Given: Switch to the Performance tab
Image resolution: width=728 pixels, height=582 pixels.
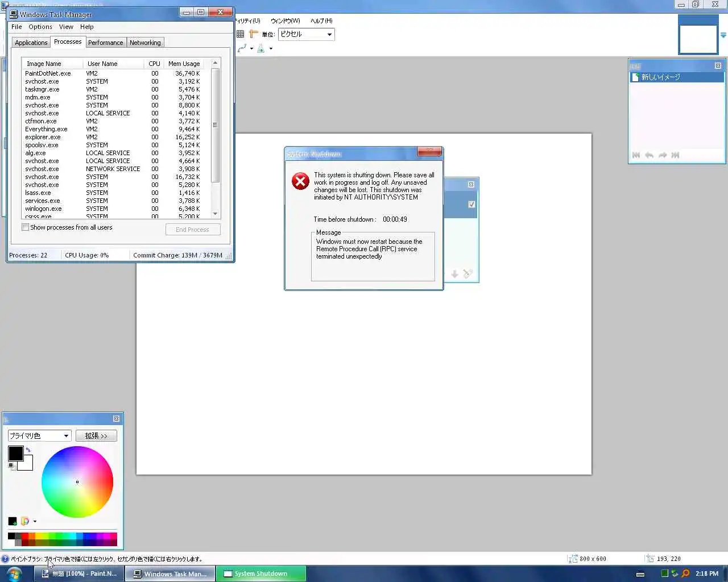Looking at the screenshot, I should click(x=105, y=43).
